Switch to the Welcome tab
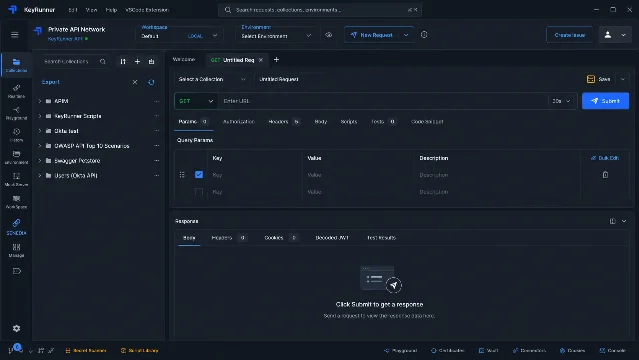This screenshot has width=639, height=360. pos(184,60)
